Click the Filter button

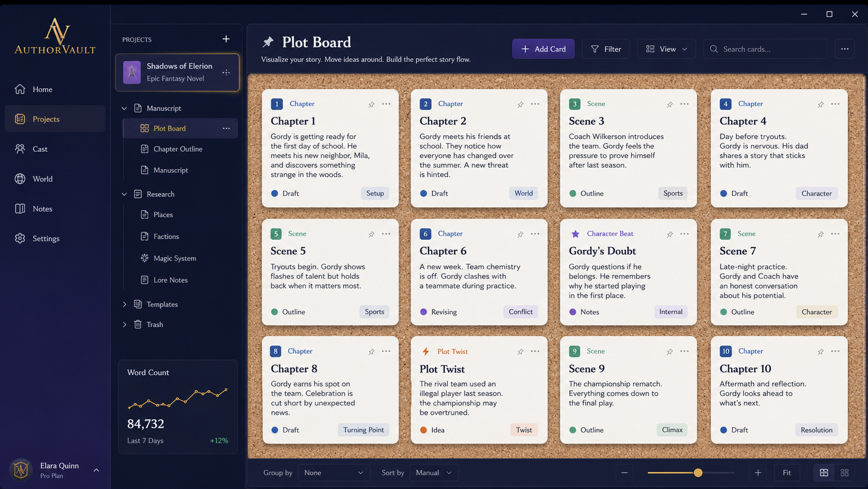point(606,49)
